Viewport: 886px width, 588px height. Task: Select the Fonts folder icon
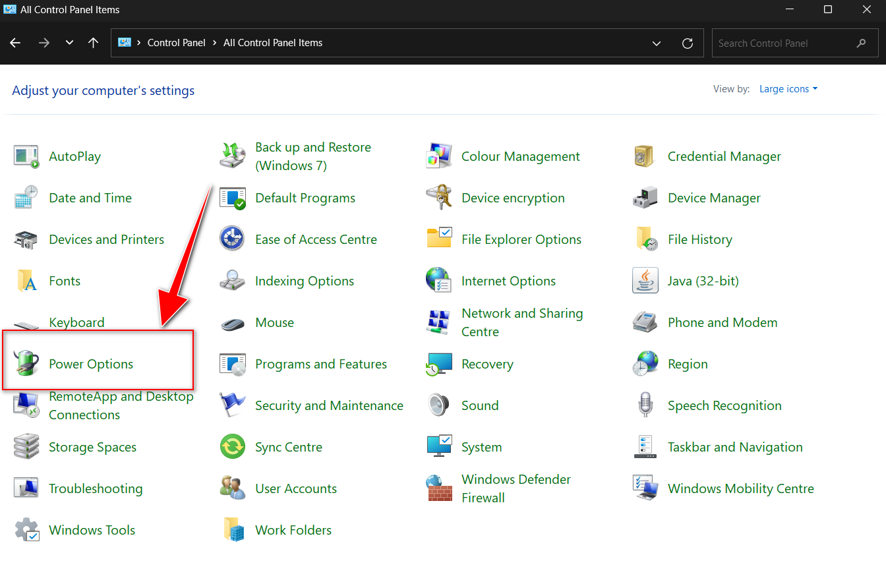tap(26, 281)
